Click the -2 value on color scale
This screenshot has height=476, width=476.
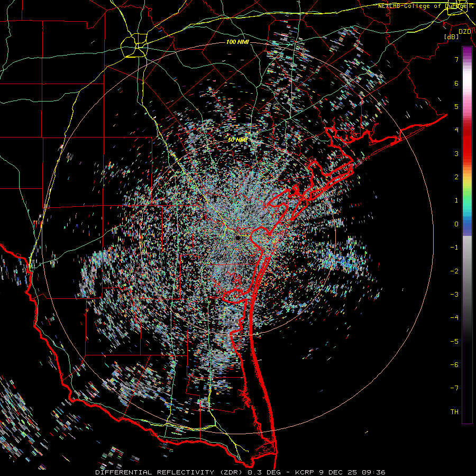tap(454, 271)
